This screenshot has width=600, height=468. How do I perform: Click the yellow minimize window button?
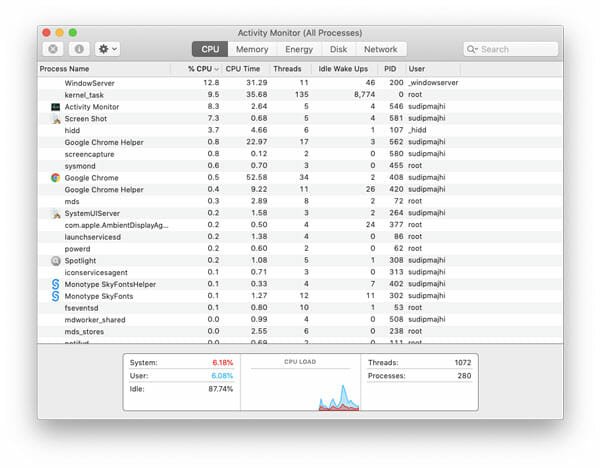coord(60,33)
